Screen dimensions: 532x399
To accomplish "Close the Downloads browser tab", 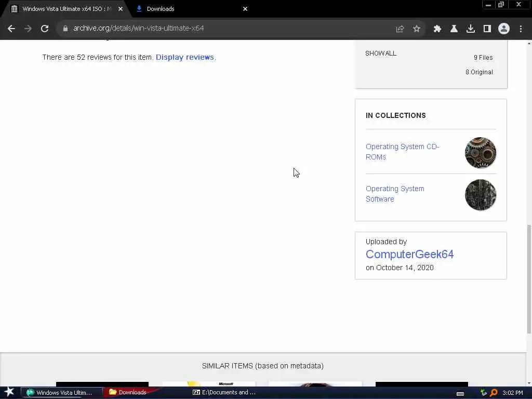I will pos(245,9).
